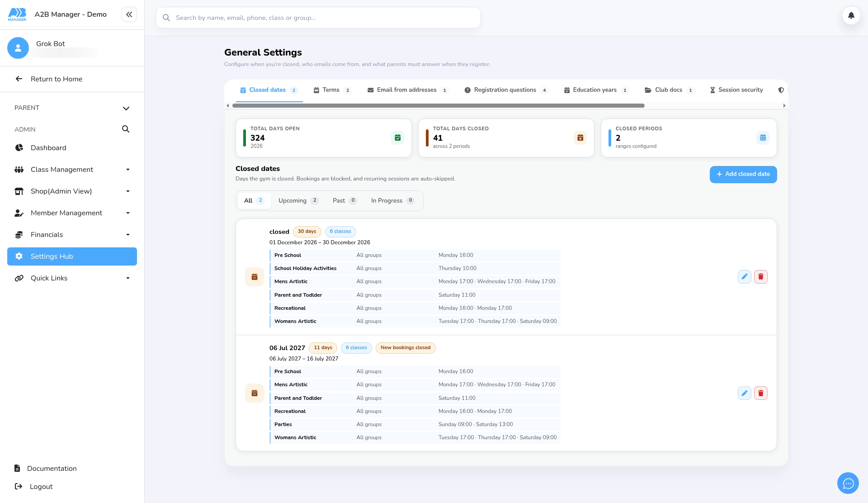Open Dashboard in sidebar

(72, 148)
